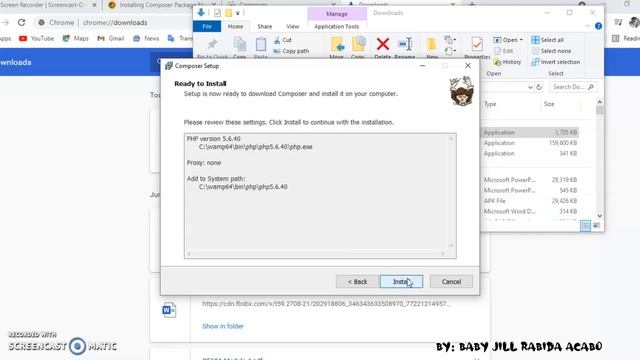Click the PHP path text in settings box

256,147
